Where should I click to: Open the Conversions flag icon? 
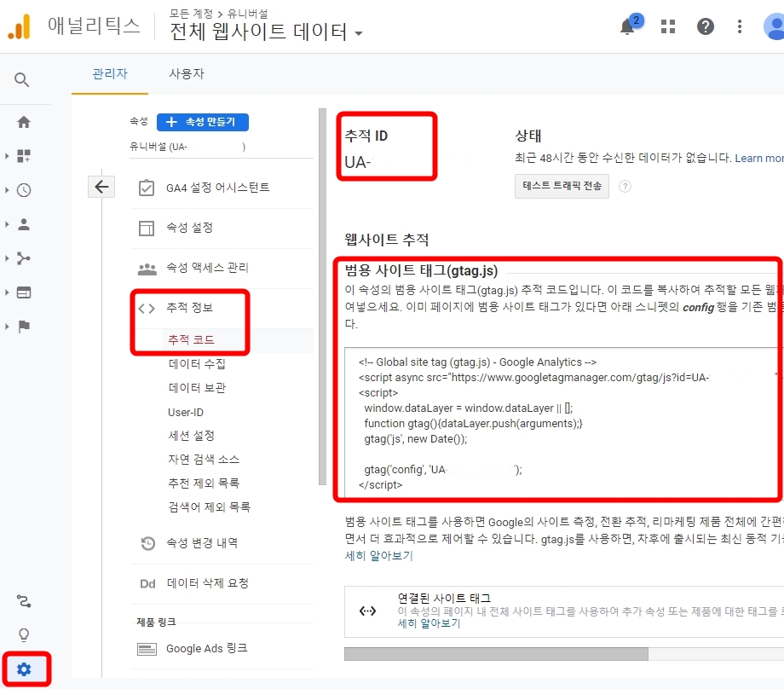[24, 327]
